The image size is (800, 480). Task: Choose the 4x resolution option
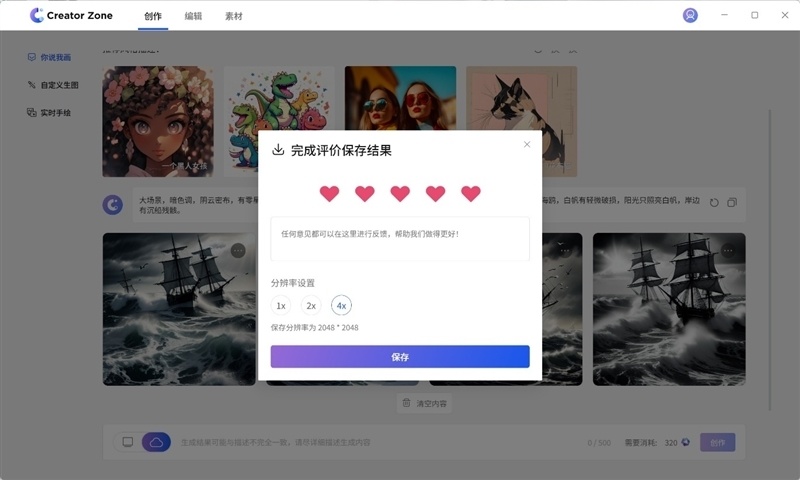click(341, 306)
